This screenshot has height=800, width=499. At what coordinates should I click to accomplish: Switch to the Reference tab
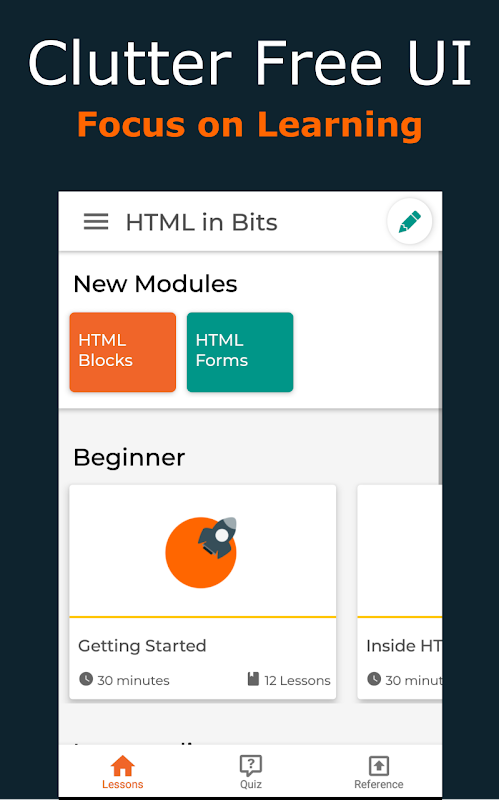[379, 771]
